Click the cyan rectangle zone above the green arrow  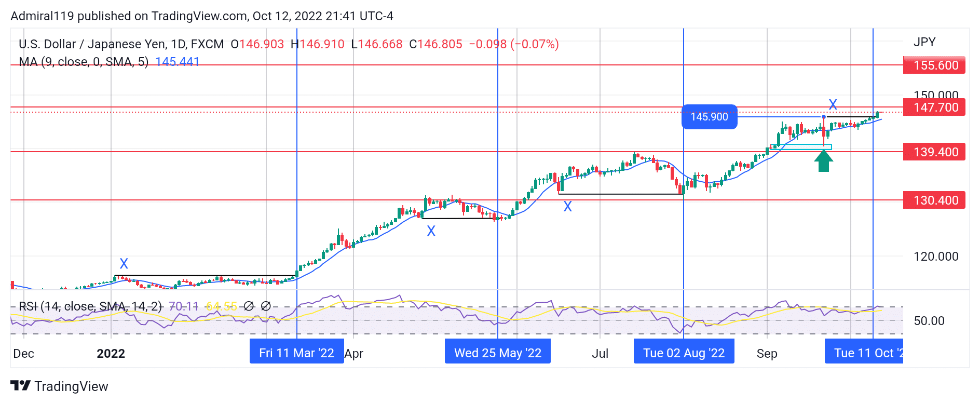801,147
